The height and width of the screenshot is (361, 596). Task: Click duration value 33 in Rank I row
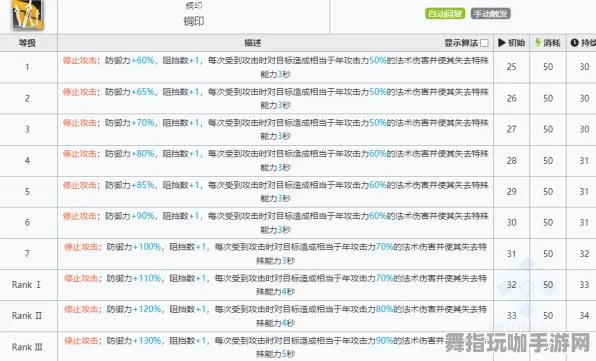pos(585,285)
